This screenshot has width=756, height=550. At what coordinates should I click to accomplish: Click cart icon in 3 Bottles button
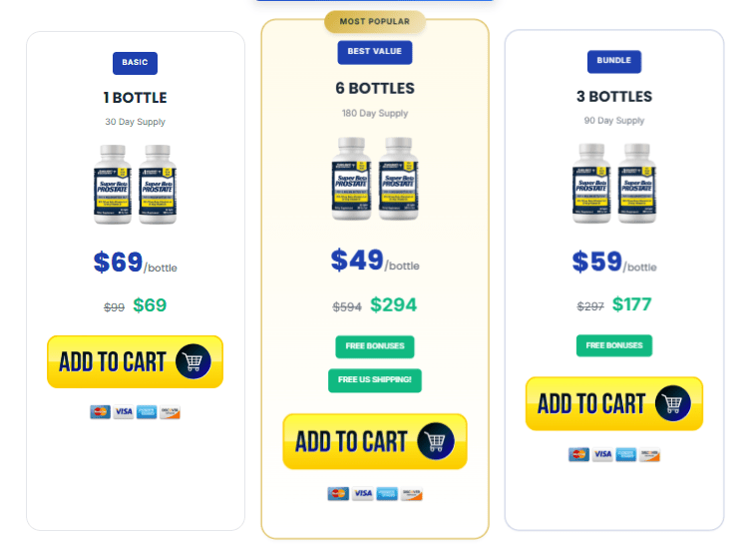(672, 403)
